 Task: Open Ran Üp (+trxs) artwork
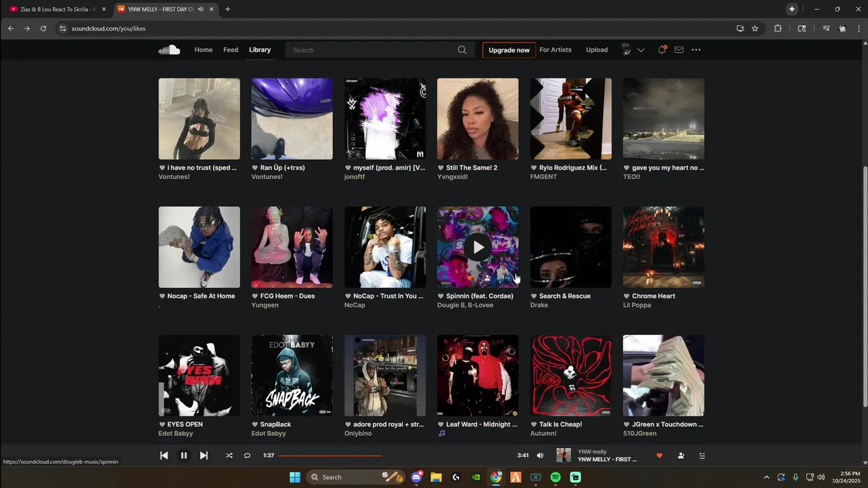(x=292, y=119)
